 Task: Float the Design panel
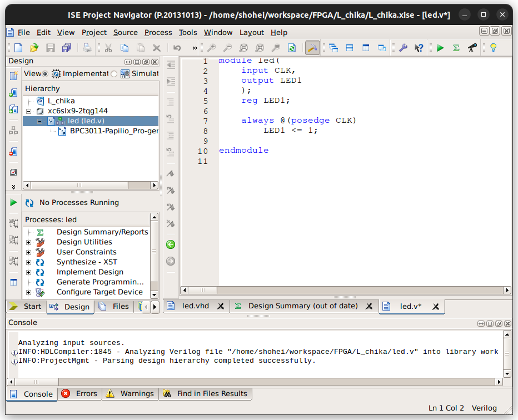click(146, 62)
